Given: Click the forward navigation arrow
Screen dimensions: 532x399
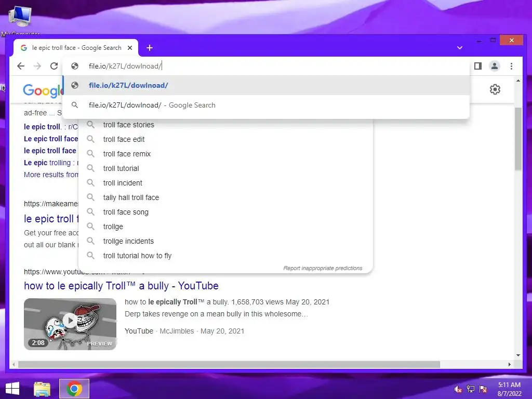Looking at the screenshot, I should 37,66.
